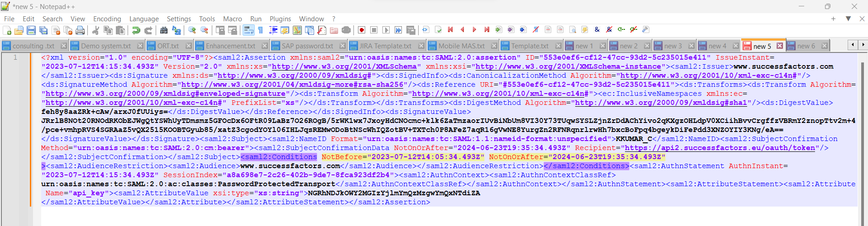Image resolution: width=868 pixels, height=226 pixels.
Task: Click line number 1 in the margin
Action: (15, 57)
